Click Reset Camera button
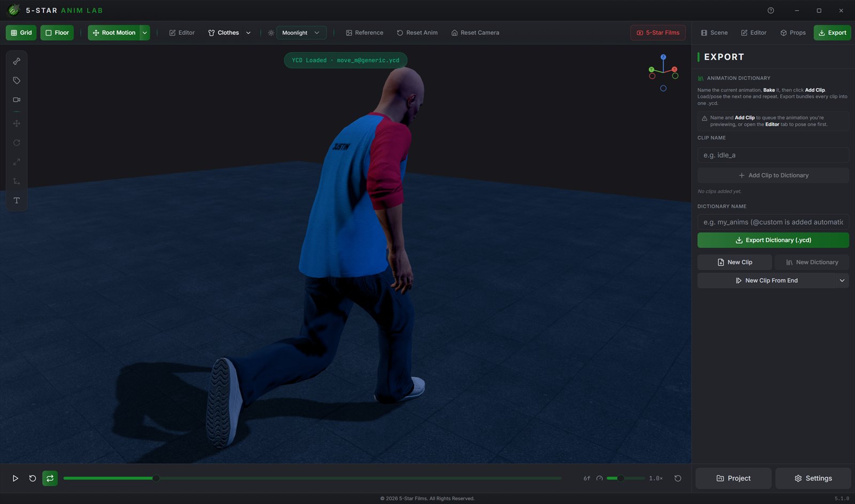855x504 pixels. click(475, 33)
